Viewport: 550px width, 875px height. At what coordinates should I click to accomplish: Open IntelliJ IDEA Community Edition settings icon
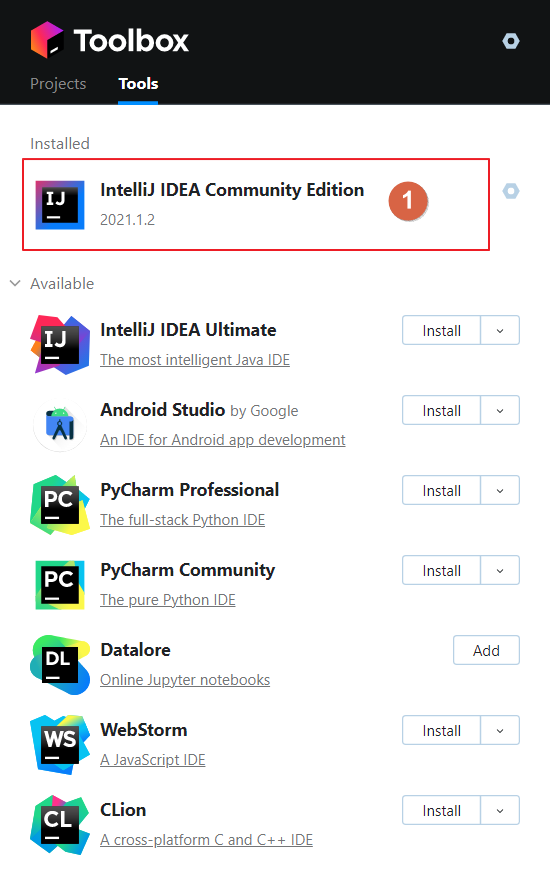(x=510, y=191)
